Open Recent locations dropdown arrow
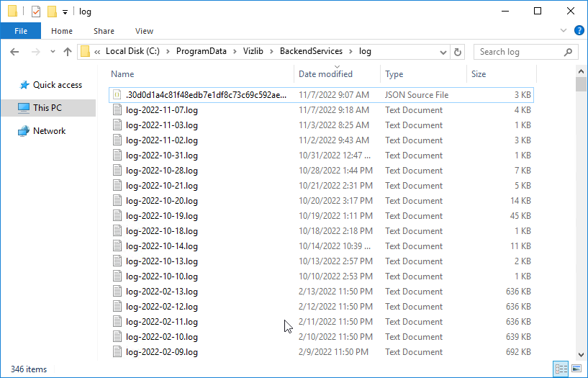588x378 pixels. pyautogui.click(x=53, y=52)
